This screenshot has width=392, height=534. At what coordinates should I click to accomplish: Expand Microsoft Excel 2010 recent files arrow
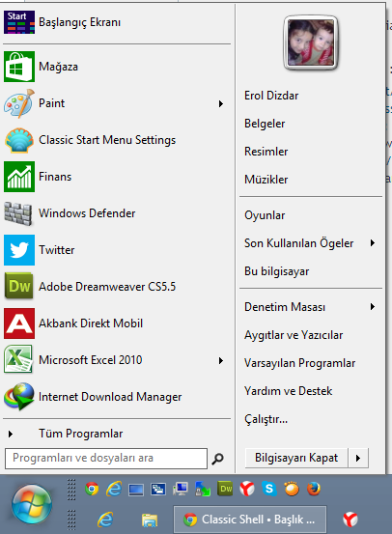(x=221, y=360)
